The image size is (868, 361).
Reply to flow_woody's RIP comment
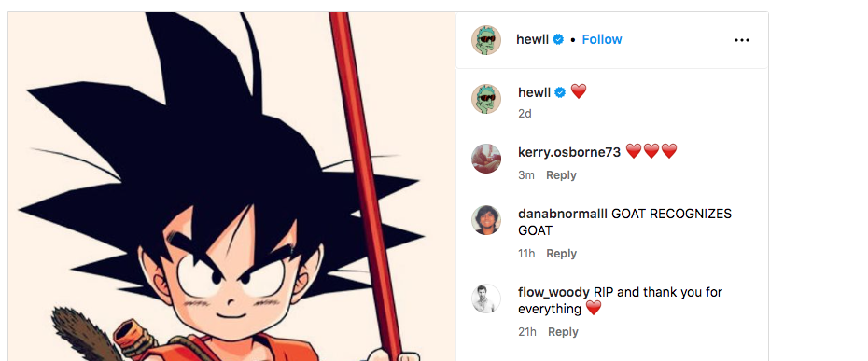point(563,332)
